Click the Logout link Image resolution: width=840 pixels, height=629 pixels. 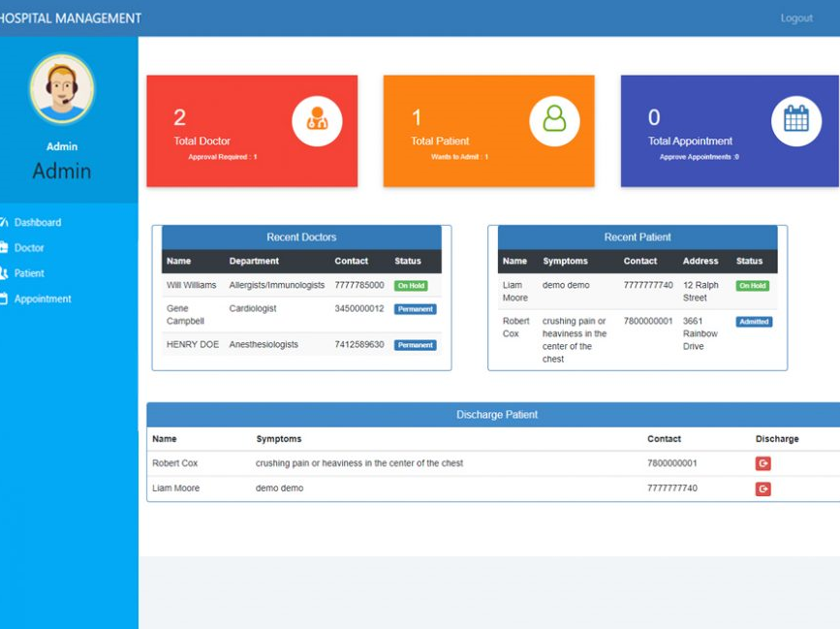[x=796, y=17]
